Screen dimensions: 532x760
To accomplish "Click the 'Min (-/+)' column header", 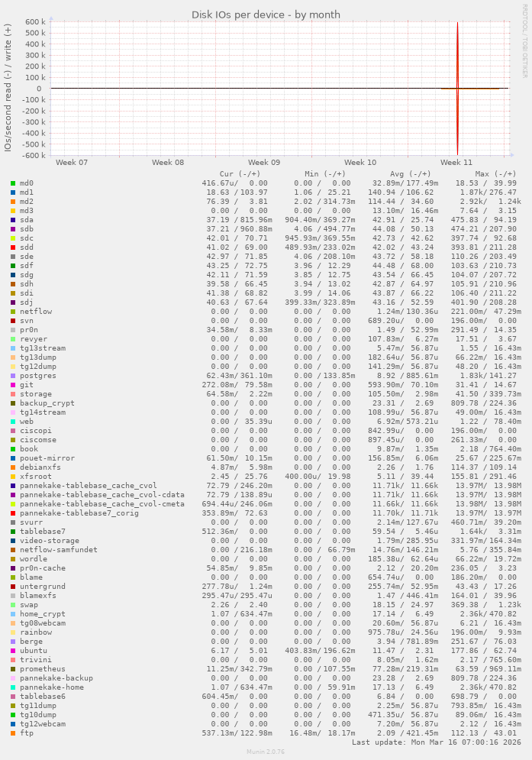I will point(324,173).
